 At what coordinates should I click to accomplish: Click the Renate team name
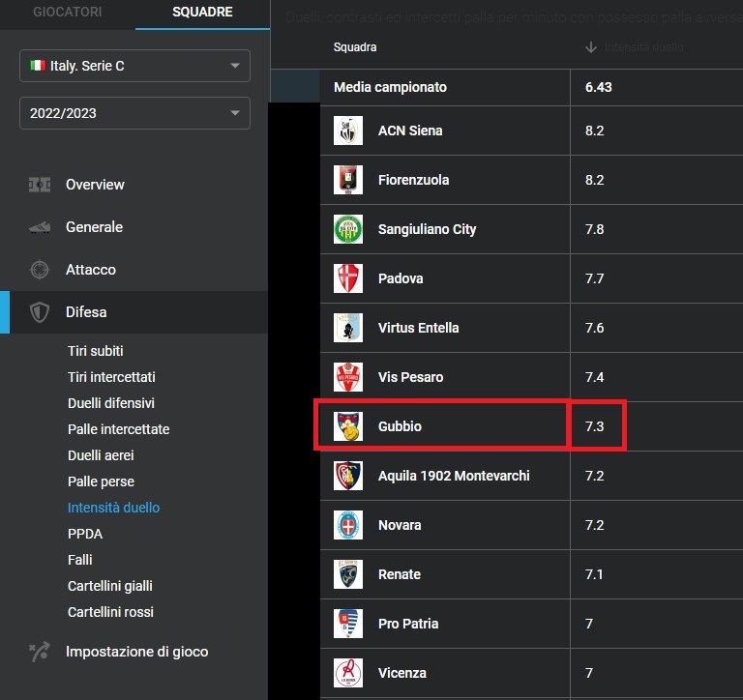click(400, 574)
